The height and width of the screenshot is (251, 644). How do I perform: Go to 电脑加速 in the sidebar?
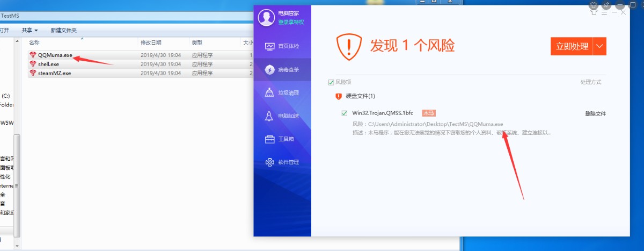pos(282,116)
